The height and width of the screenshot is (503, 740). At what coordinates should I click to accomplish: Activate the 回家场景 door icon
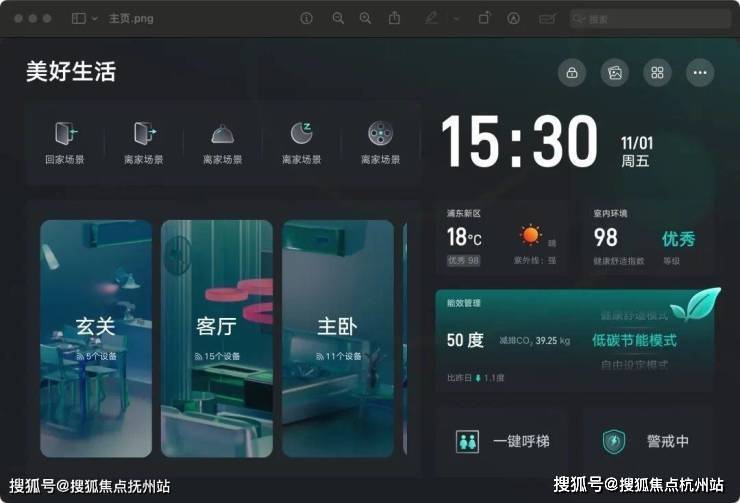65,134
